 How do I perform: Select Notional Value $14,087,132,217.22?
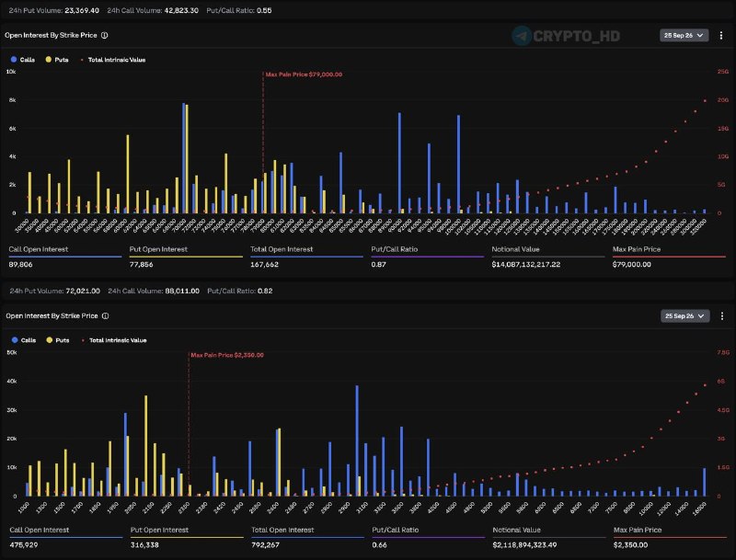click(525, 264)
